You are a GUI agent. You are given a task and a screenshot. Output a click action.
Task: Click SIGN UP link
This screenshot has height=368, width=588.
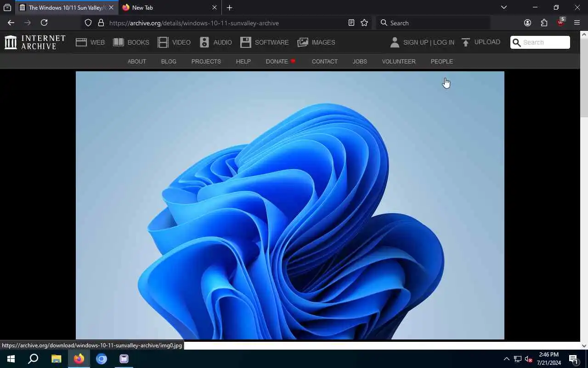(415, 42)
